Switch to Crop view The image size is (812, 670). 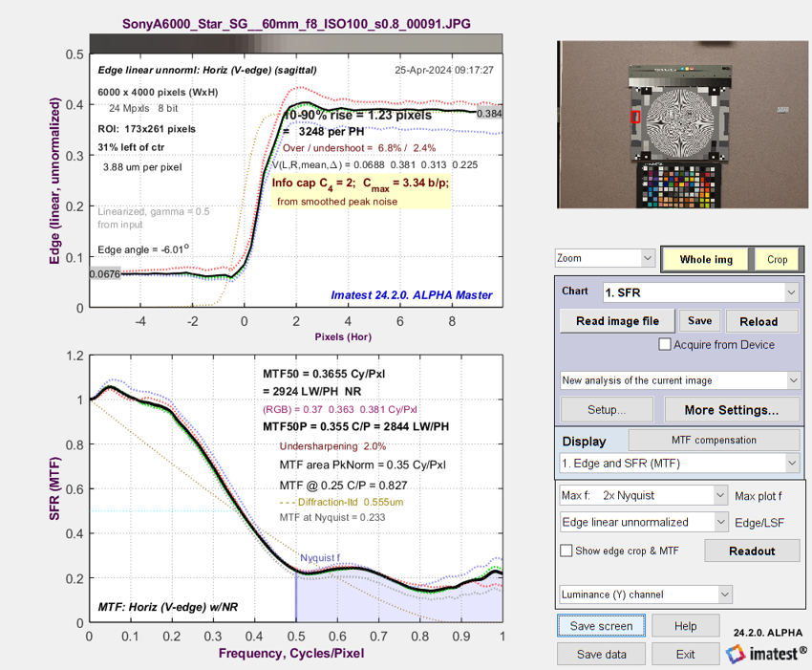point(778,260)
